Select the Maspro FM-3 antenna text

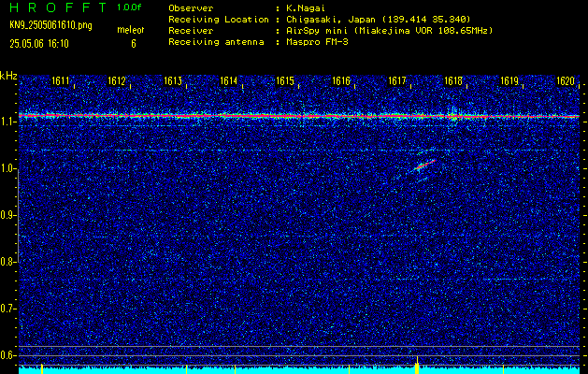317,42
